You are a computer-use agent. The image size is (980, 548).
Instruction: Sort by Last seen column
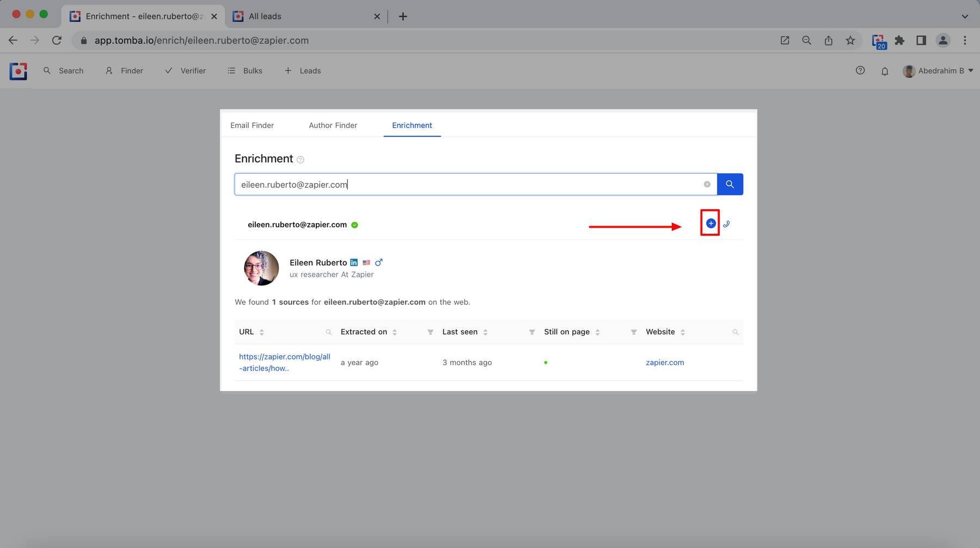click(485, 332)
